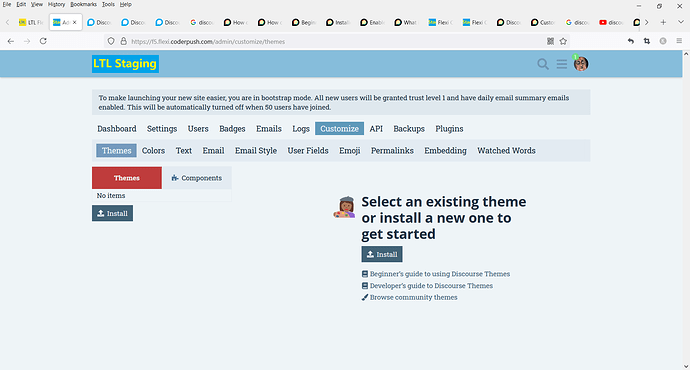The image size is (690, 370).
Task: Bookmark this page with the star icon
Action: [563, 41]
